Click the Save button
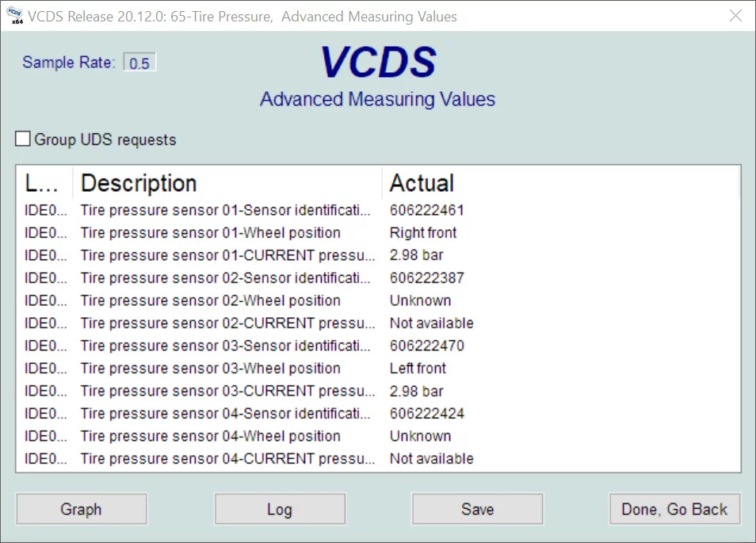Screen dimensions: 756x543 pos(477,509)
